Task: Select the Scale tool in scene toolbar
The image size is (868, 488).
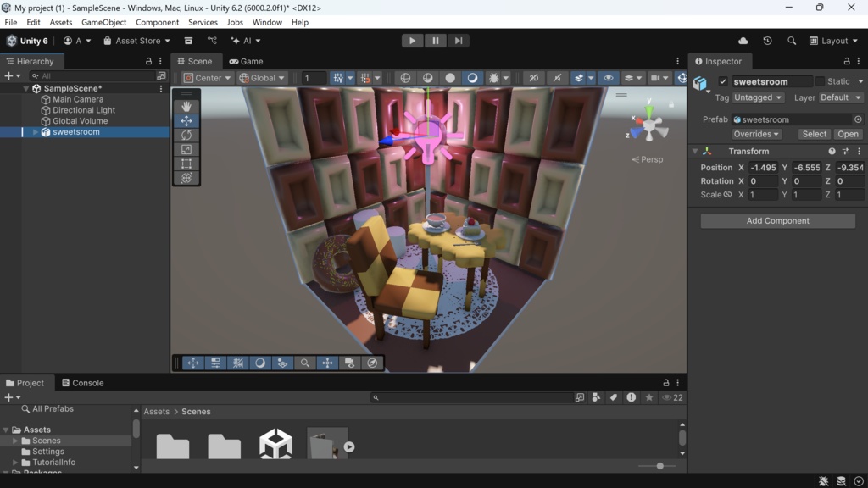Action: point(186,150)
